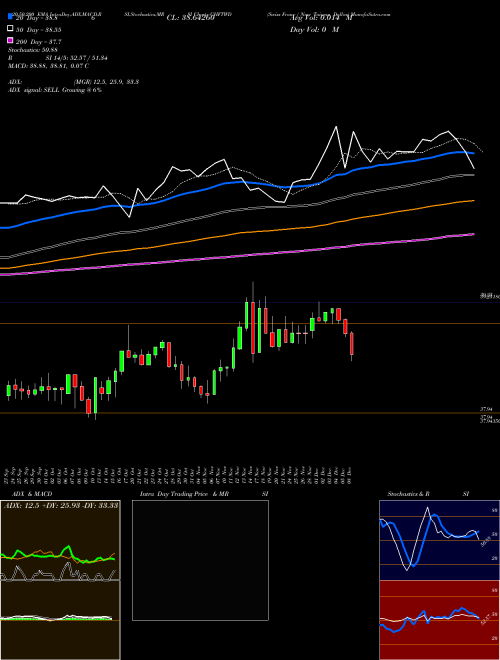Click the 'ADX & MACD' panel title

coord(32,494)
